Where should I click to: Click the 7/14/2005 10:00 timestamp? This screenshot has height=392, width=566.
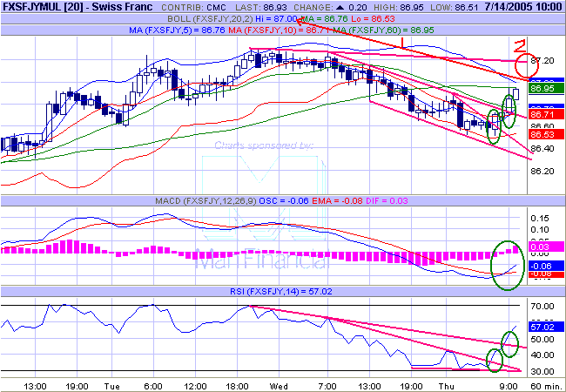(523, 7)
